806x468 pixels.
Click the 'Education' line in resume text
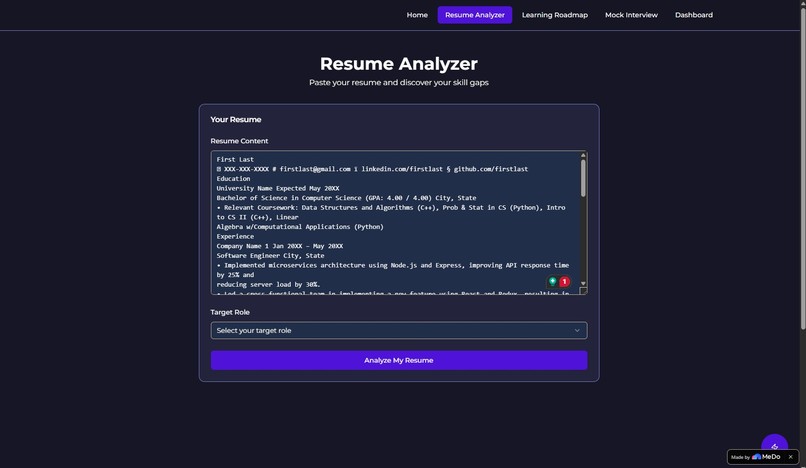(x=233, y=178)
